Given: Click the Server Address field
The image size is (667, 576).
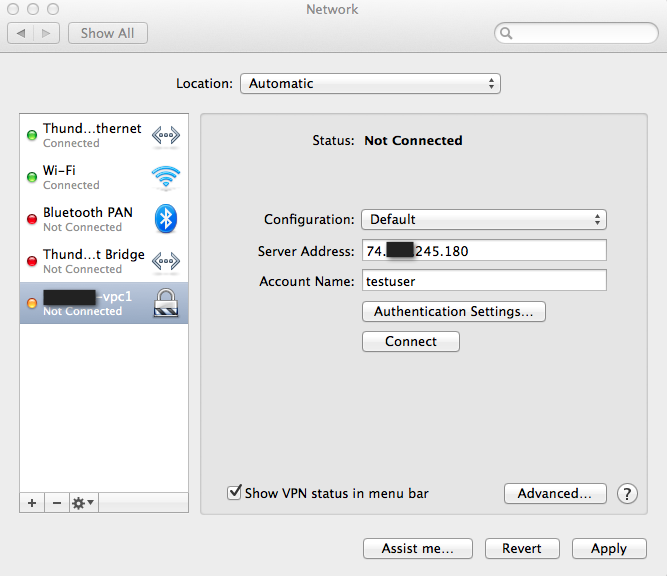Looking at the screenshot, I should (484, 251).
